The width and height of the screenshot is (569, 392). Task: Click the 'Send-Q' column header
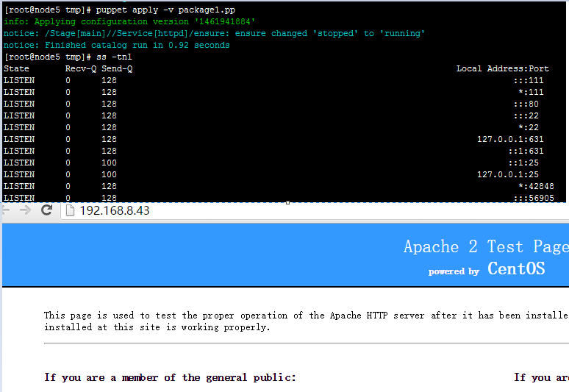(x=117, y=68)
